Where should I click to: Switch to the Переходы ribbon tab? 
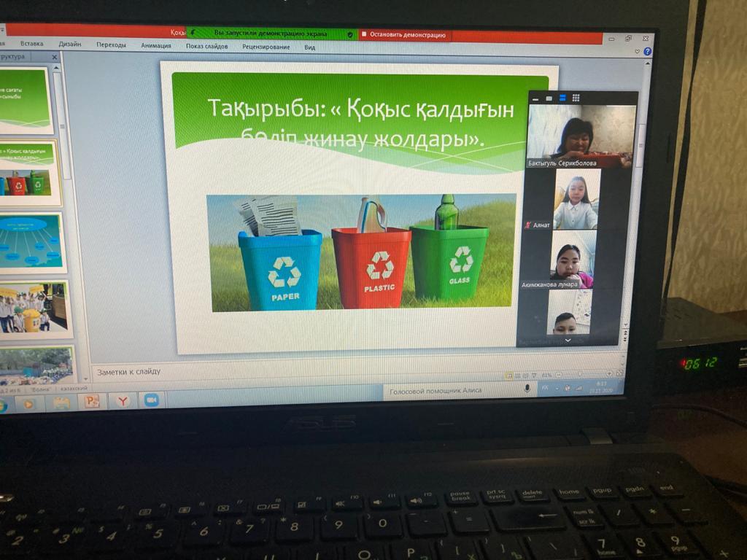111,44
